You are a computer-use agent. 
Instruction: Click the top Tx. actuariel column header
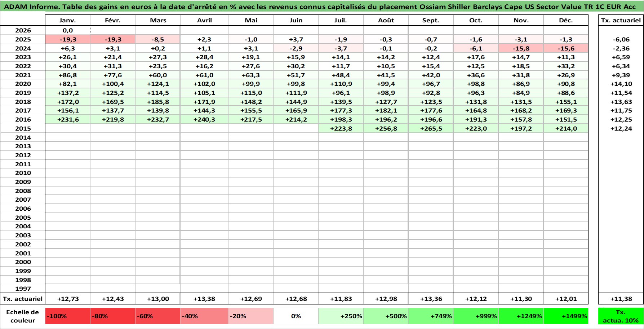click(x=621, y=20)
